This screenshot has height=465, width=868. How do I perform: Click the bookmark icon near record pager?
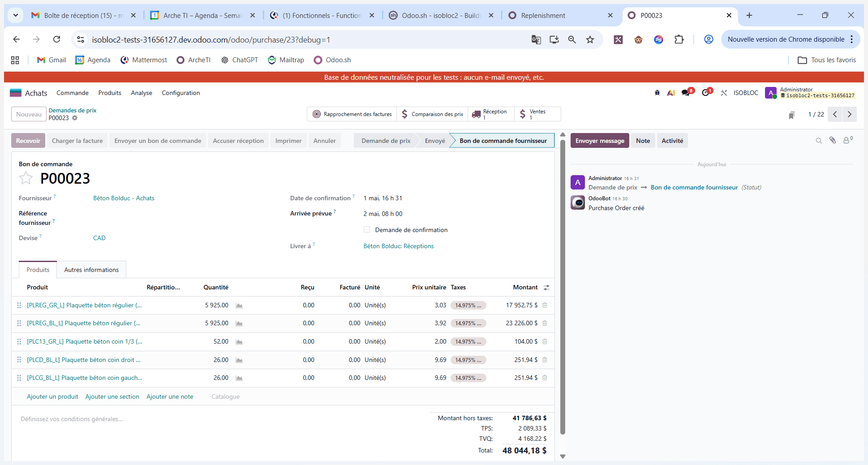tap(791, 115)
